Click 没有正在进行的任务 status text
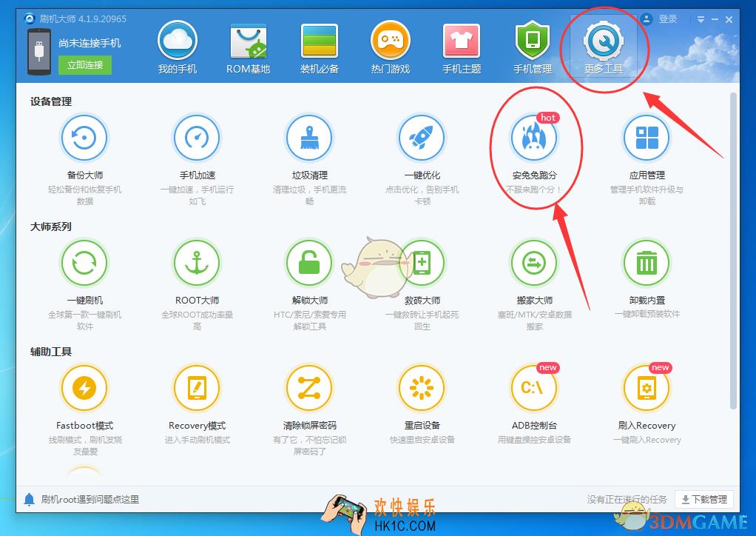This screenshot has height=536, width=756. (627, 499)
